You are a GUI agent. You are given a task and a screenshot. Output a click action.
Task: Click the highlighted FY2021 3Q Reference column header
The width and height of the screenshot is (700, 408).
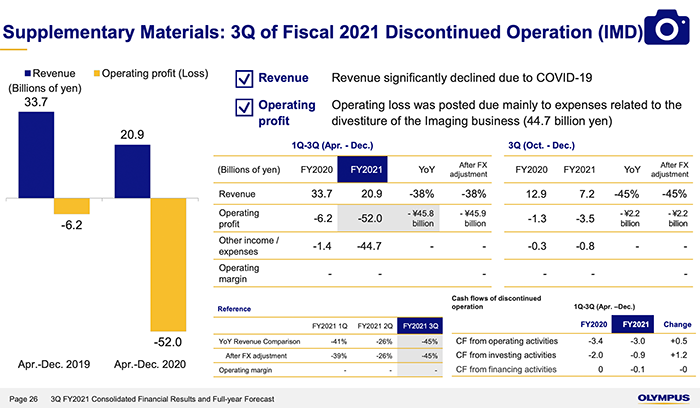click(419, 326)
